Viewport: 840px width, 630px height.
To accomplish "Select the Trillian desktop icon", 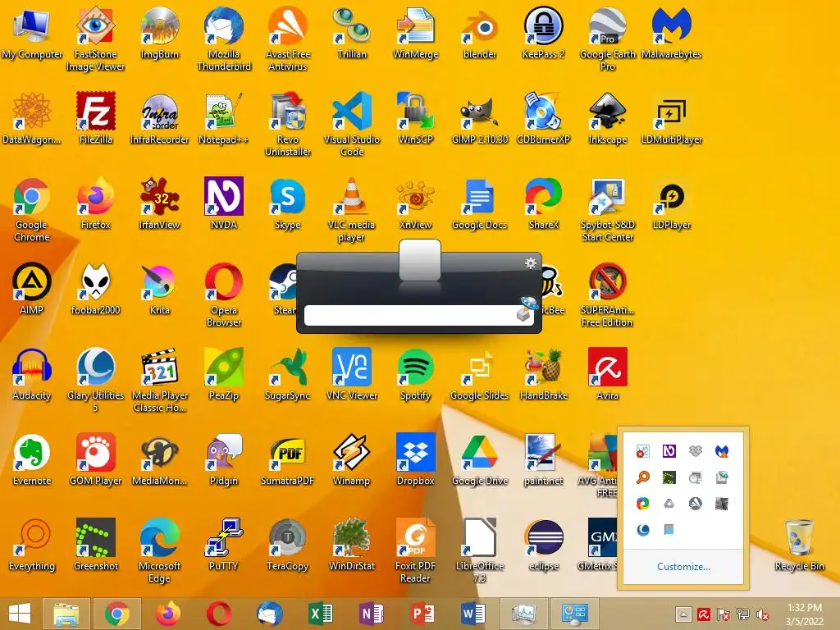I will pos(351,33).
